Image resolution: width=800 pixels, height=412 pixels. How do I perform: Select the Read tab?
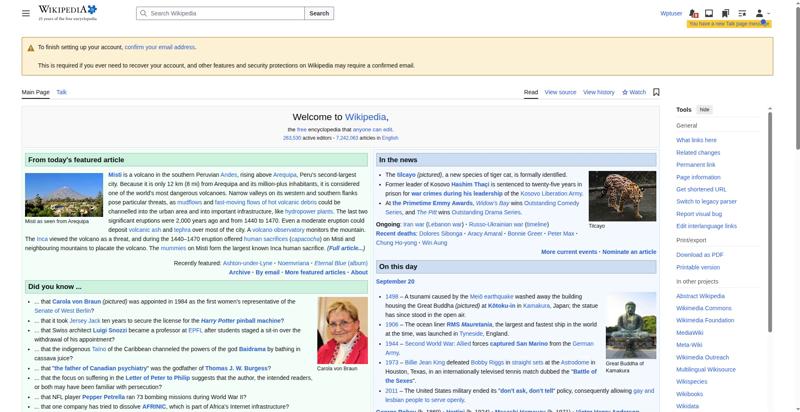(x=531, y=92)
